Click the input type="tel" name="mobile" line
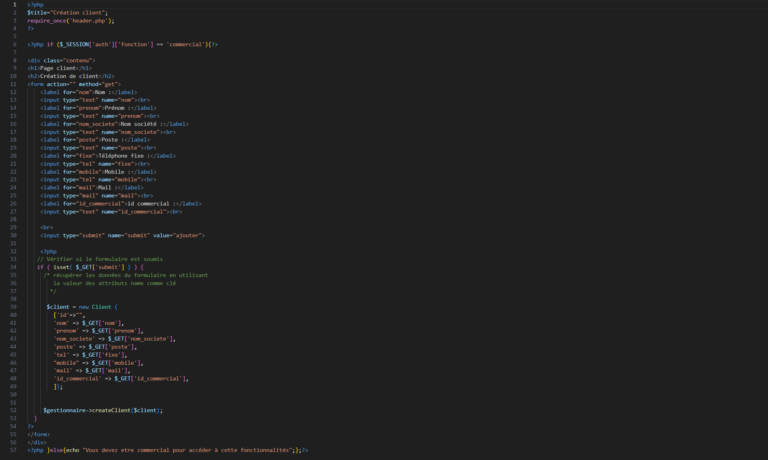The width and height of the screenshot is (768, 460). (98, 180)
